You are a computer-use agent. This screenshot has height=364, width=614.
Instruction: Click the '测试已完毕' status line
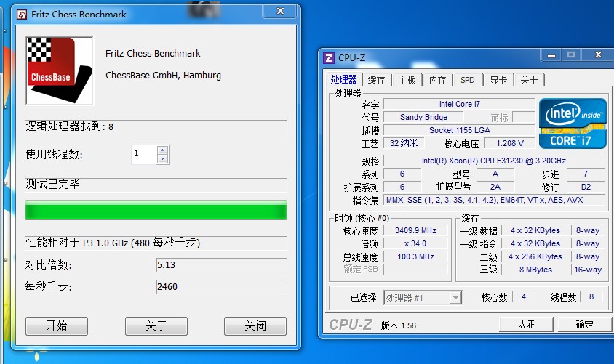click(156, 185)
